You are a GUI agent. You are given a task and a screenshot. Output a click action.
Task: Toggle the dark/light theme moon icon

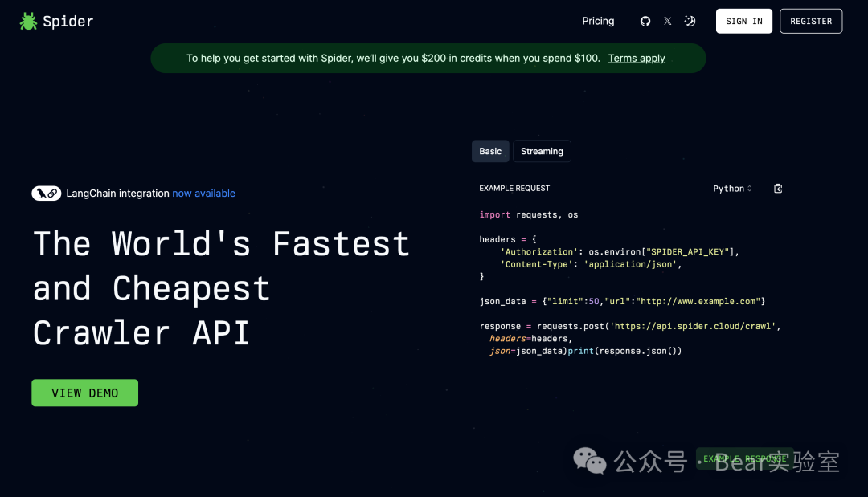pos(690,22)
